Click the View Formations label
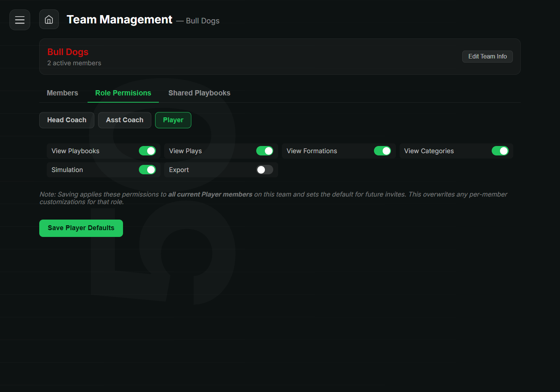The image size is (560, 392). click(312, 151)
